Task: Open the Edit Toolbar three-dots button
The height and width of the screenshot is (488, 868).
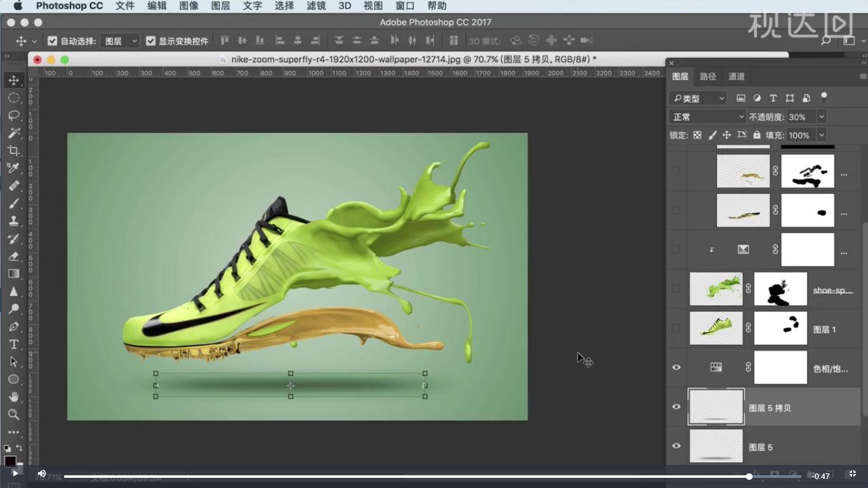Action: click(13, 432)
